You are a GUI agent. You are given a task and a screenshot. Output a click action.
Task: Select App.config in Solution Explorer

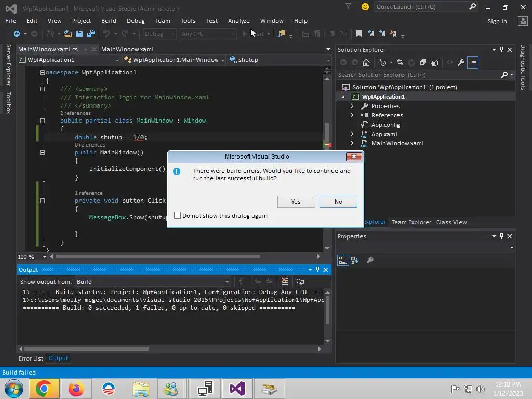coord(385,125)
